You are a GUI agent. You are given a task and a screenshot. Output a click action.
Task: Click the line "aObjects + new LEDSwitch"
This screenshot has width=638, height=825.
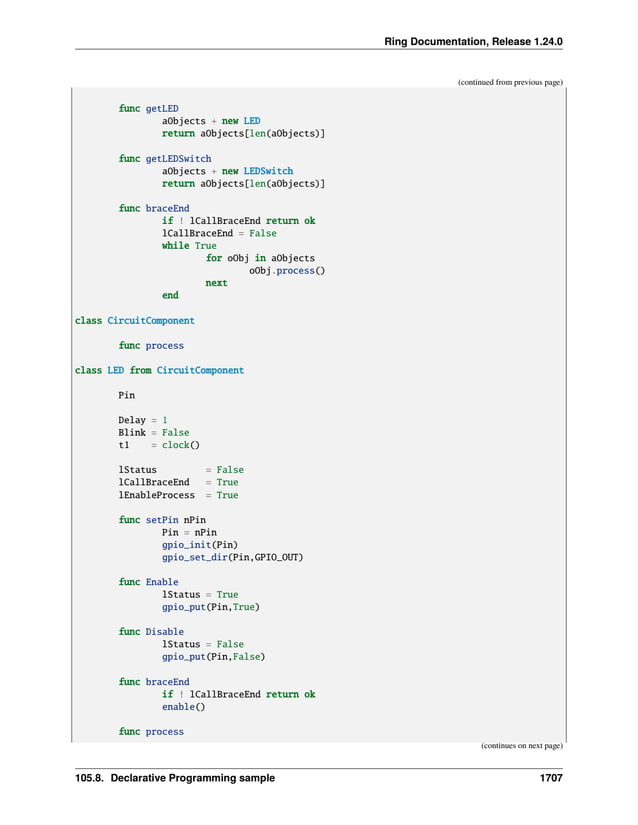pyautogui.click(x=227, y=171)
